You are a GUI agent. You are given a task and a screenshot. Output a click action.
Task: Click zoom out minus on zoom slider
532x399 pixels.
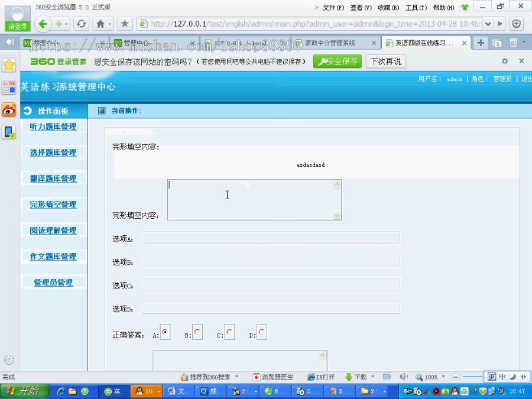[456, 377]
